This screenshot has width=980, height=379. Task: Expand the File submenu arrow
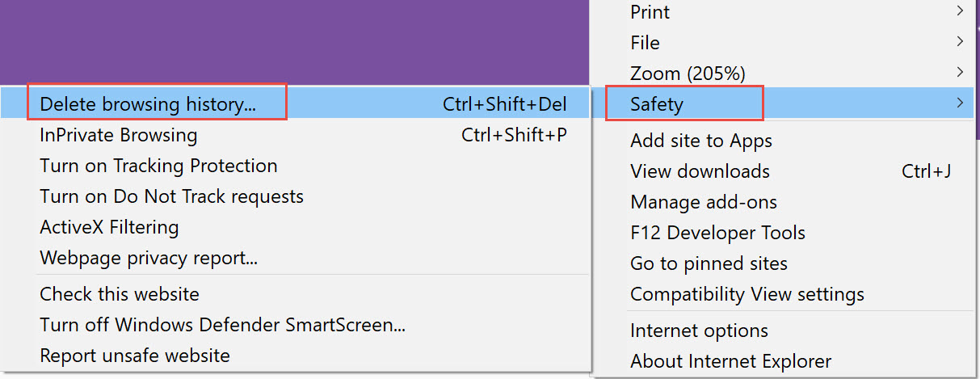pos(960,41)
